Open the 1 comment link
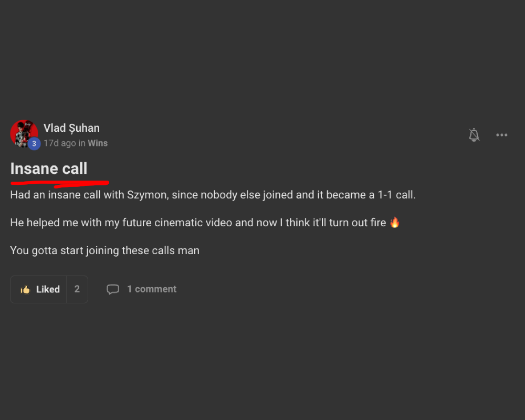 [152, 289]
